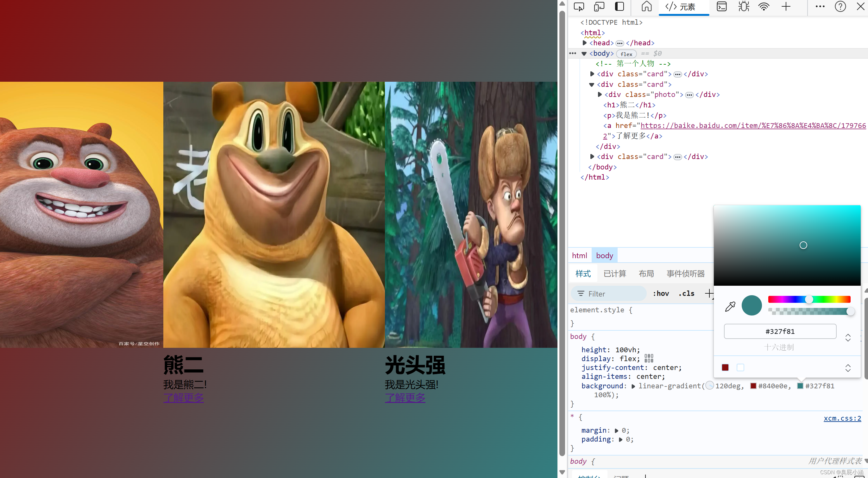The height and width of the screenshot is (478, 868).
Task: Click the inspect element picker icon
Action: point(579,7)
